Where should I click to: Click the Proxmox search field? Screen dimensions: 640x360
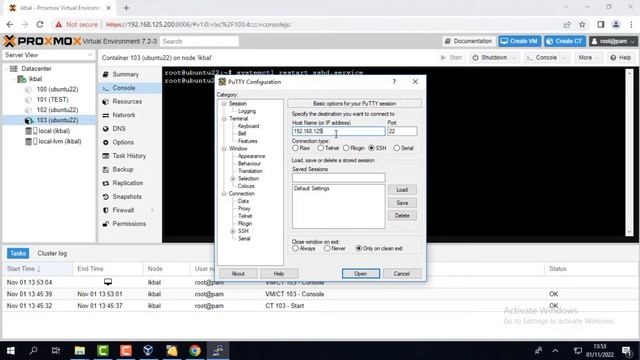(199, 41)
